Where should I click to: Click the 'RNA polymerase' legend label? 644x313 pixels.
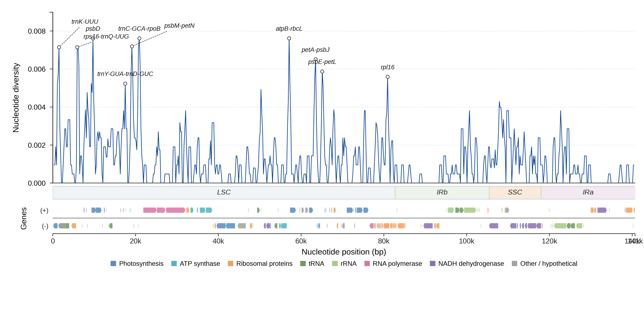pos(397,264)
